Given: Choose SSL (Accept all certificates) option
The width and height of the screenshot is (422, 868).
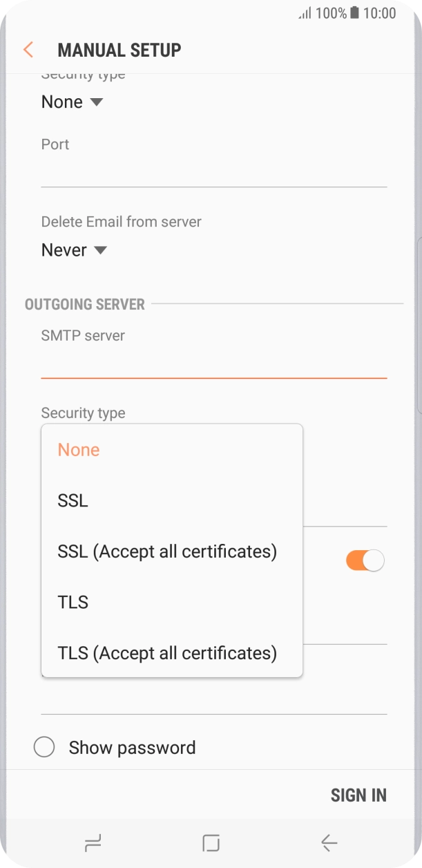Looking at the screenshot, I should pos(167,551).
